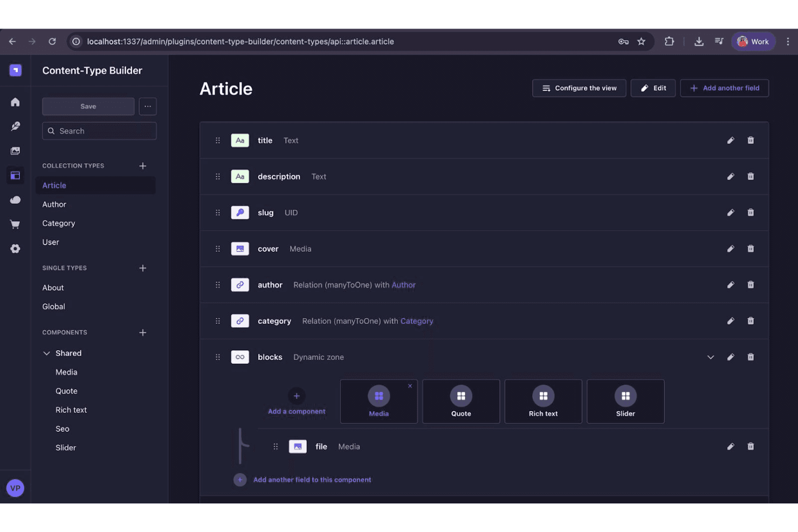
Task: Bookmark this page with star icon
Action: [641, 42]
